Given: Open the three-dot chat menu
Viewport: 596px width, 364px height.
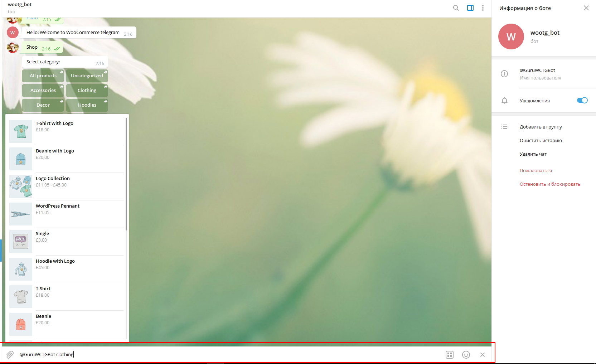Looking at the screenshot, I should pyautogui.click(x=483, y=8).
